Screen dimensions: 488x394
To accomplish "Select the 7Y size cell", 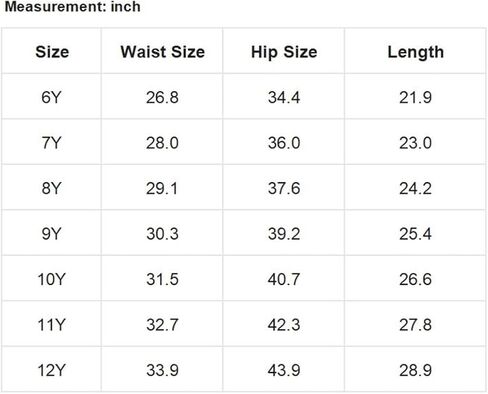I will pyautogui.click(x=51, y=143).
